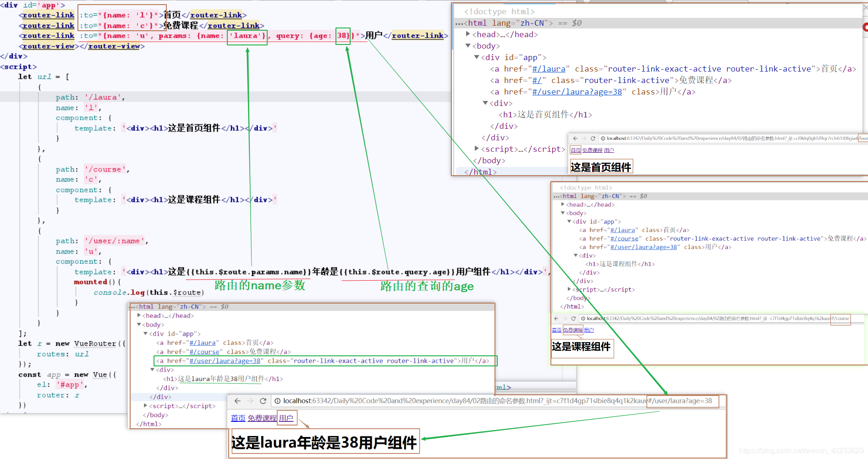Click "const app = new Vue({" code line
Image resolution: width=868 pixels, height=459 pixels.
coord(67,375)
